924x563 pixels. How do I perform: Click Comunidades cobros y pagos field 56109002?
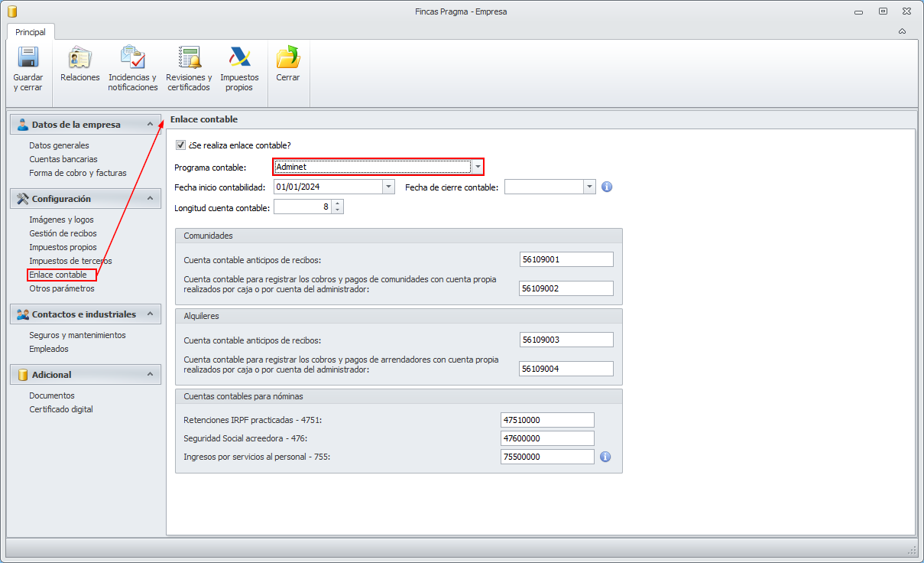pyautogui.click(x=566, y=288)
